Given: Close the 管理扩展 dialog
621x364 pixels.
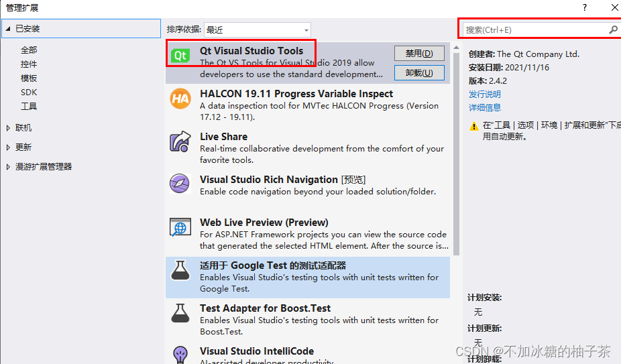Looking at the screenshot, I should click(x=615, y=7).
